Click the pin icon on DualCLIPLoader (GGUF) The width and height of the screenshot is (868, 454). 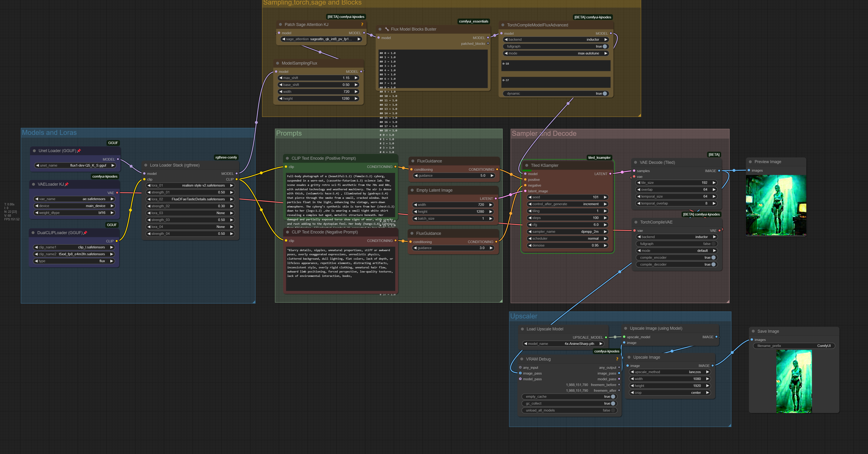pyautogui.click(x=85, y=233)
